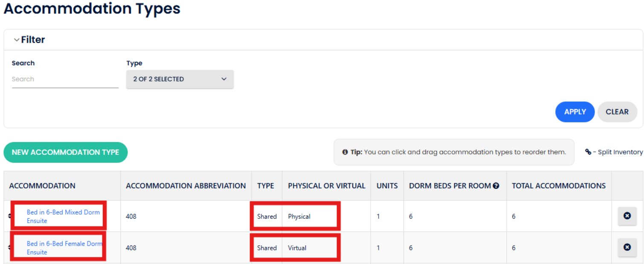Viewport: 644px width, 264px height.
Task: Click the New Accommodation Type button
Action: [x=65, y=152]
